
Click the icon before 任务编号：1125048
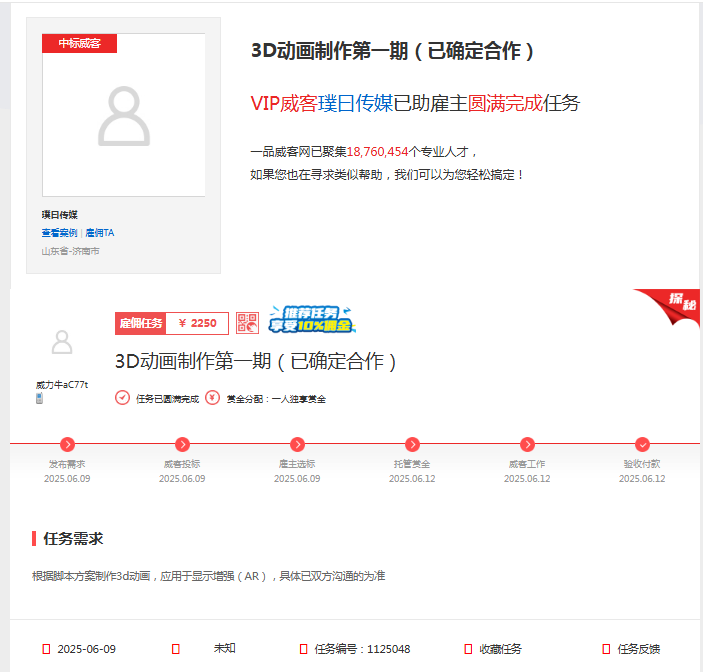(x=304, y=649)
